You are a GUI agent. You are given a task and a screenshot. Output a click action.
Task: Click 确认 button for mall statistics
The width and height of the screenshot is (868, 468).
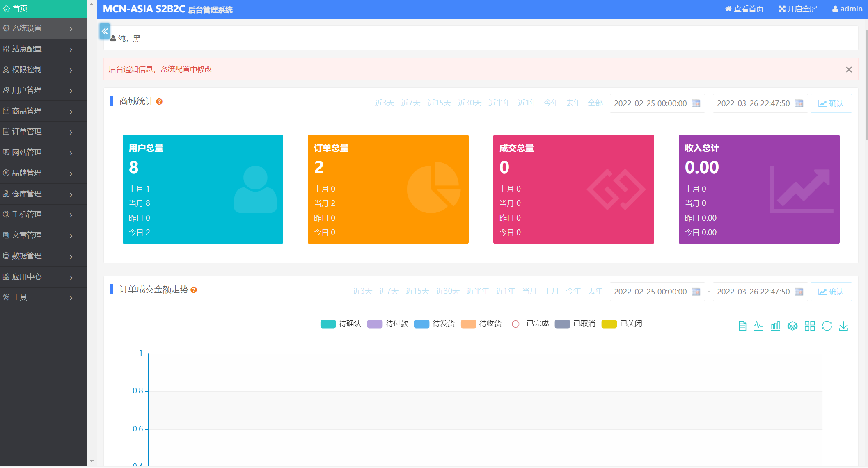pyautogui.click(x=831, y=103)
